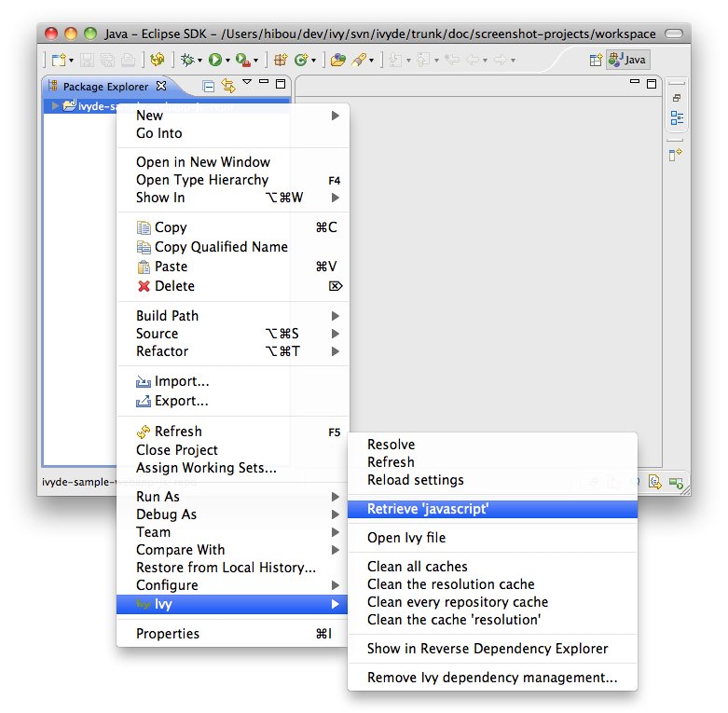Select Clean all caches in the Ivy submenu

[417, 567]
